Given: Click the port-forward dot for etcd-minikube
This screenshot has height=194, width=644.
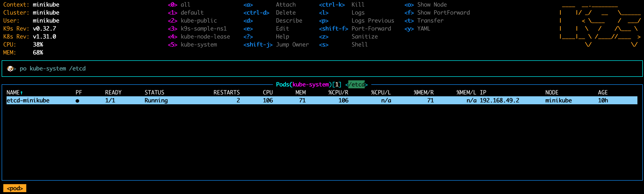Looking at the screenshot, I should [77, 101].
